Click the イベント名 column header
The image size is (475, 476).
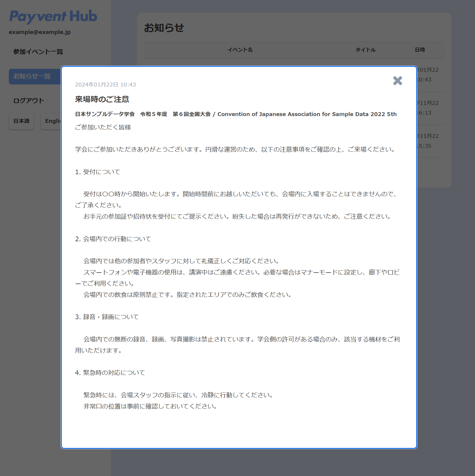coord(240,50)
